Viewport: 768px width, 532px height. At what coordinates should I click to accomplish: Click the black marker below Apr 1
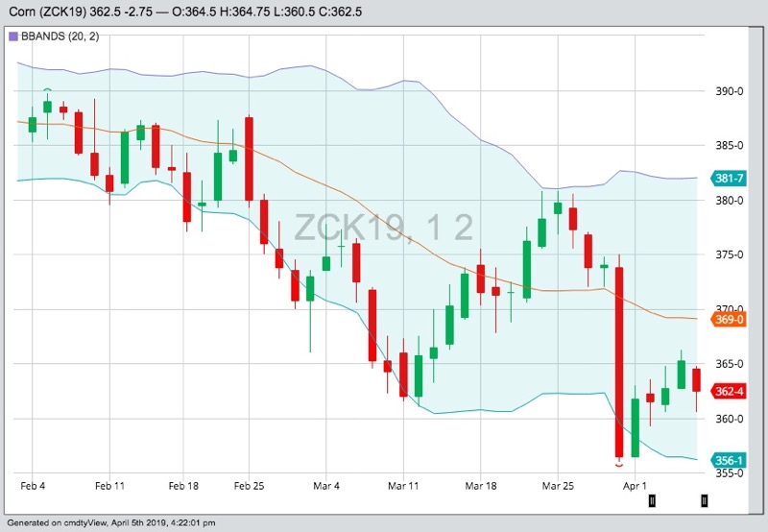click(x=652, y=500)
